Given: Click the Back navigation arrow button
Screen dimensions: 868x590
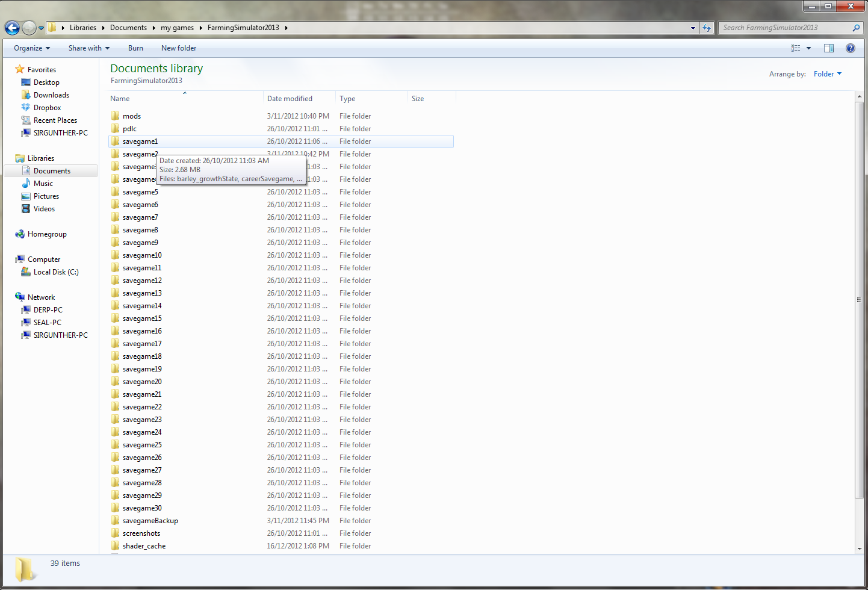Looking at the screenshot, I should 12,28.
